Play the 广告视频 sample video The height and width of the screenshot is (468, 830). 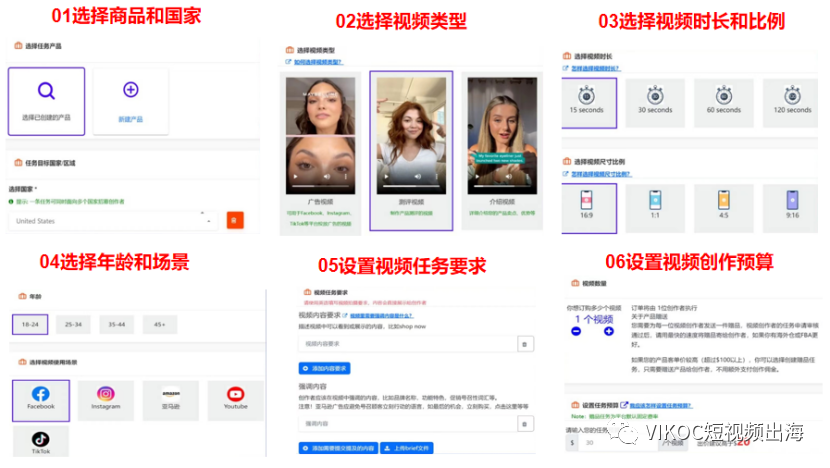(295, 176)
